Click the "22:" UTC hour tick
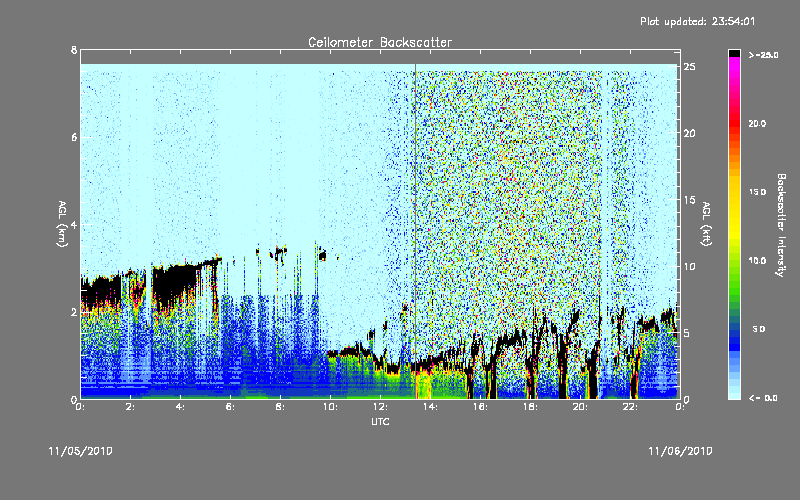This screenshot has width=800, height=500. coord(630,407)
